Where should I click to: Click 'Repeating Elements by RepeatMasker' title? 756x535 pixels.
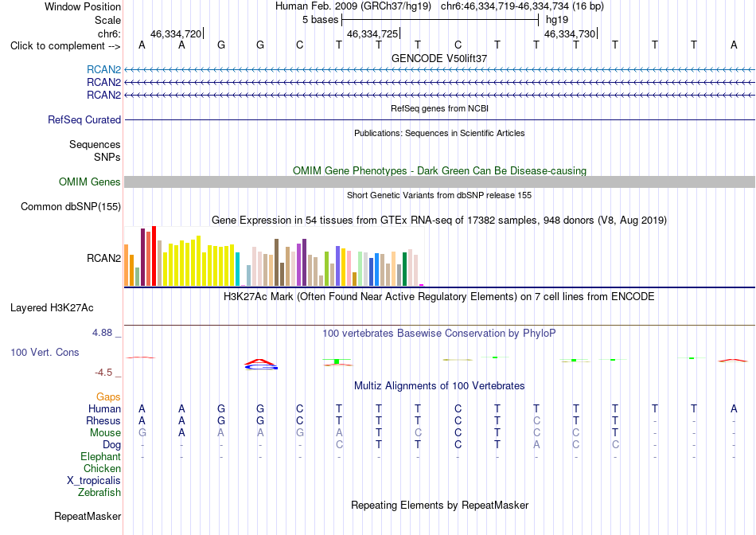tap(440, 505)
